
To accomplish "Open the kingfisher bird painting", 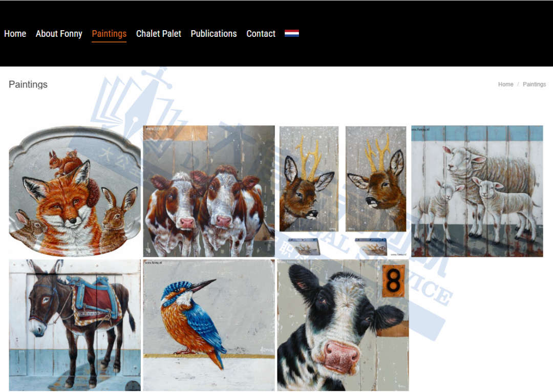I will click(209, 325).
